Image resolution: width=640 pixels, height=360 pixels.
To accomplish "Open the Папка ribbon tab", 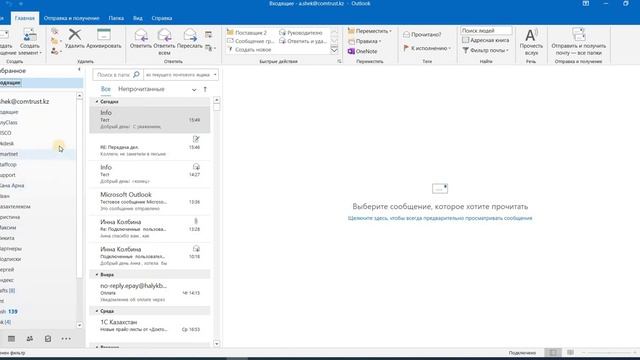I will [116, 18].
